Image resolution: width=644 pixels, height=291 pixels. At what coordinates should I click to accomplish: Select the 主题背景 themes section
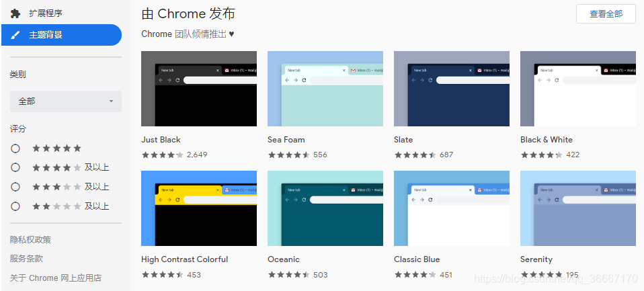[x=62, y=35]
